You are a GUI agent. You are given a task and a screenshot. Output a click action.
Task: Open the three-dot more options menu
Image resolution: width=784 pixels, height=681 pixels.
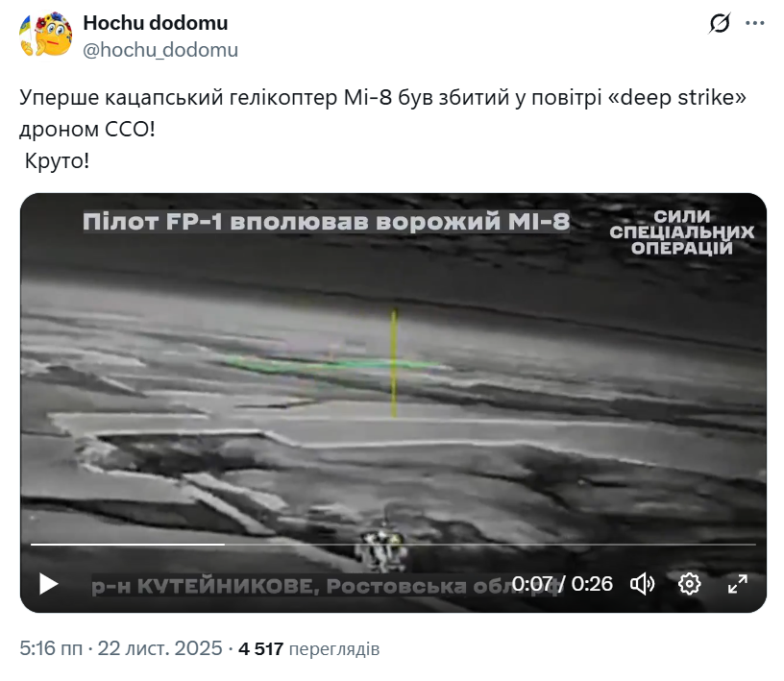[x=755, y=23]
